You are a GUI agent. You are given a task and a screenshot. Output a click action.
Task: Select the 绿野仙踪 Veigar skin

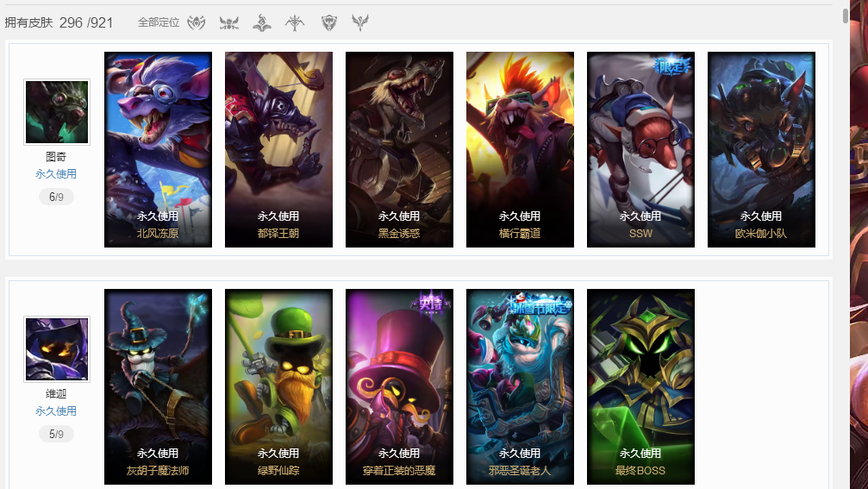coord(279,386)
